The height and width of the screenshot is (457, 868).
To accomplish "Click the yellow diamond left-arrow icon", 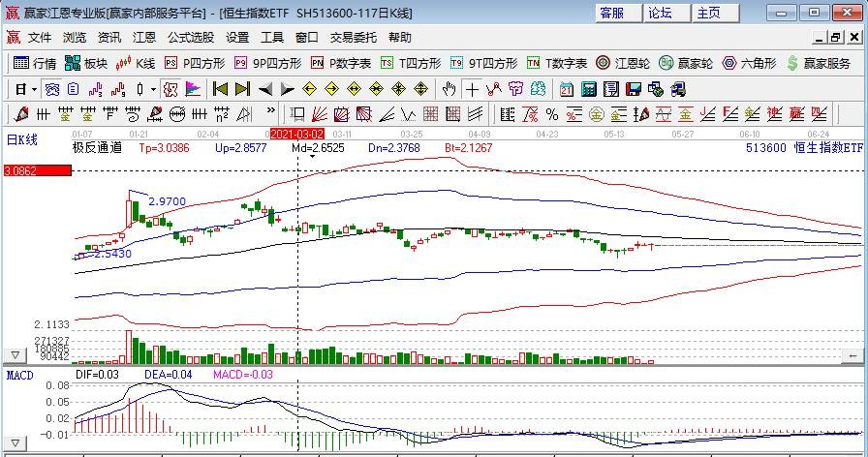I will pos(309,89).
